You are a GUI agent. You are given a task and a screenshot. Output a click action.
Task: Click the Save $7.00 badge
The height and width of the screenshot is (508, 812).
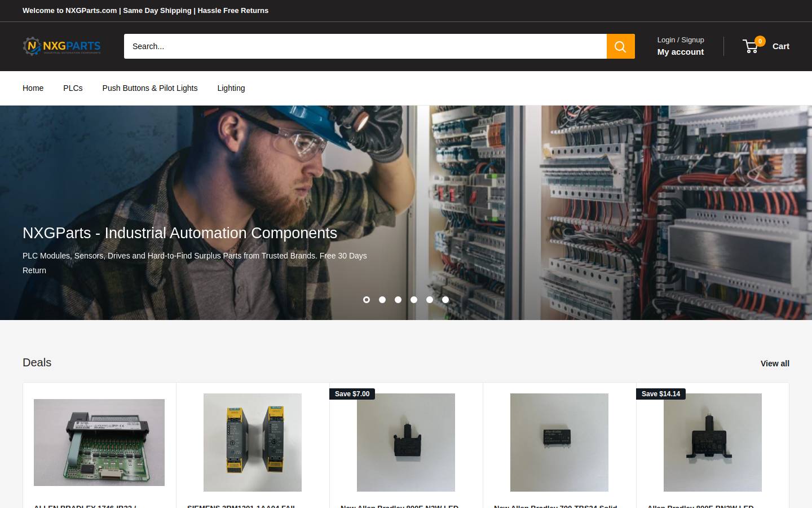click(x=352, y=394)
